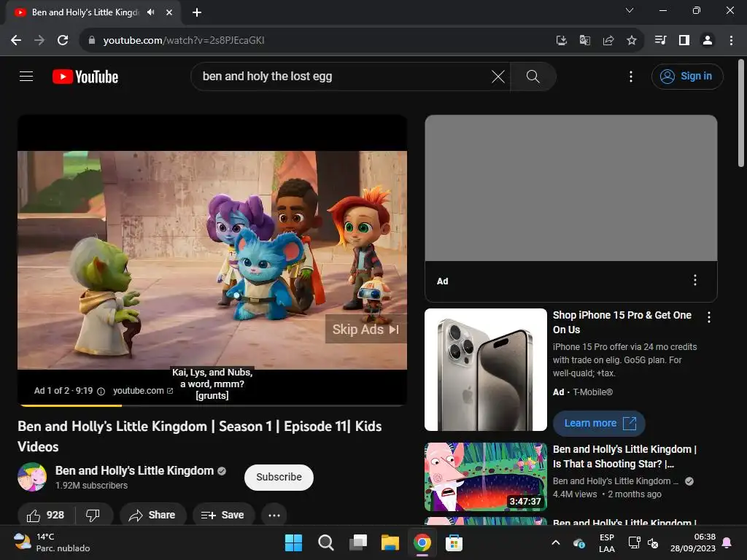
Task: Open media controls icon in Chrome toolbar
Action: tap(660, 41)
